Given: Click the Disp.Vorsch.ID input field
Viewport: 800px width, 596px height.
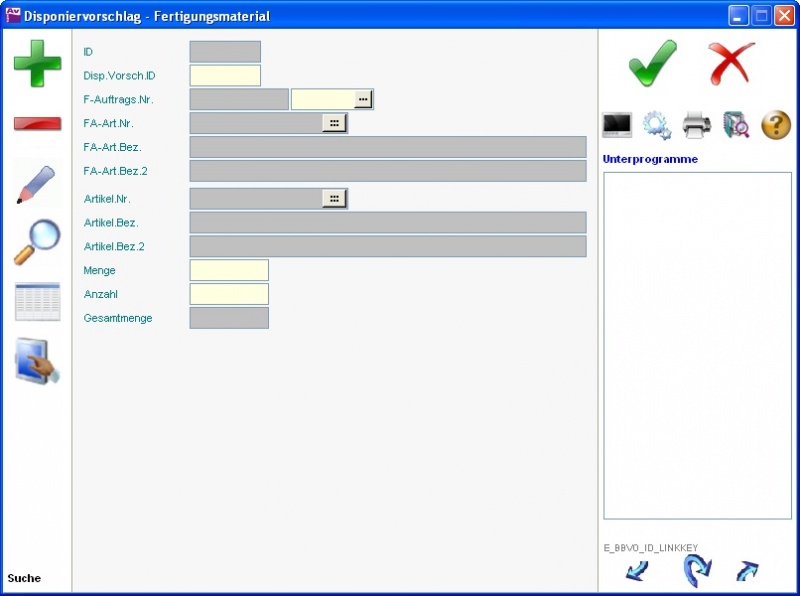Looking at the screenshot, I should 225,76.
